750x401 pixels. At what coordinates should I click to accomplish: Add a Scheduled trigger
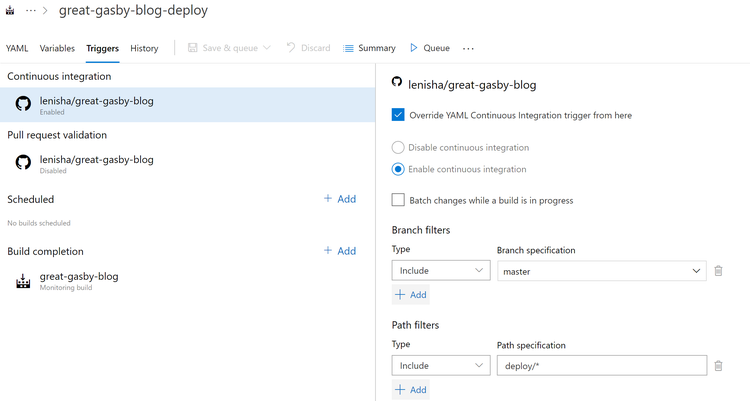click(340, 199)
